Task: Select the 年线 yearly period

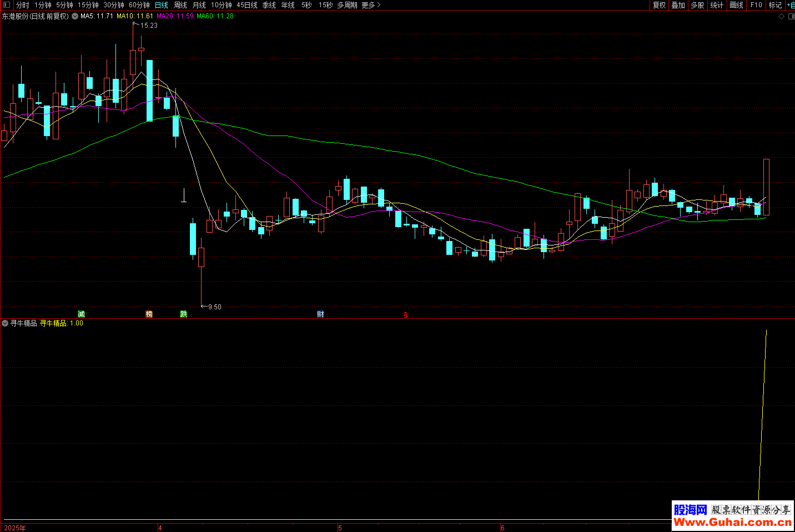Action: coord(288,5)
